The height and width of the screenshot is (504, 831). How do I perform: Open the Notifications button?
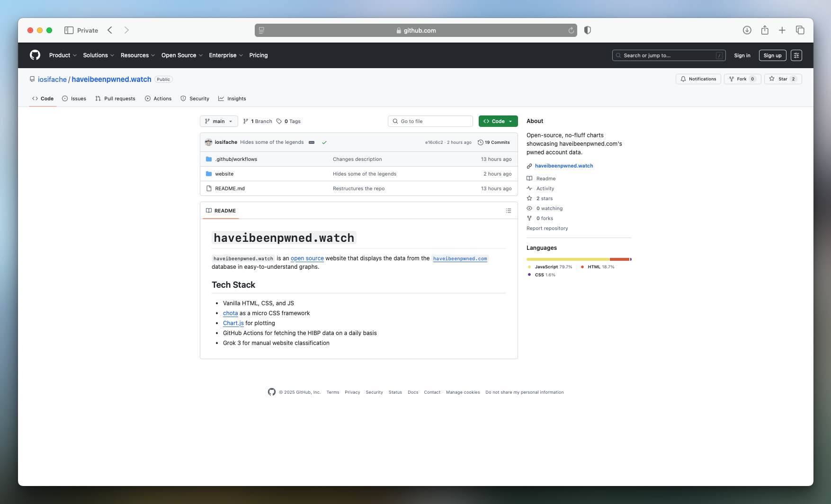pos(698,79)
